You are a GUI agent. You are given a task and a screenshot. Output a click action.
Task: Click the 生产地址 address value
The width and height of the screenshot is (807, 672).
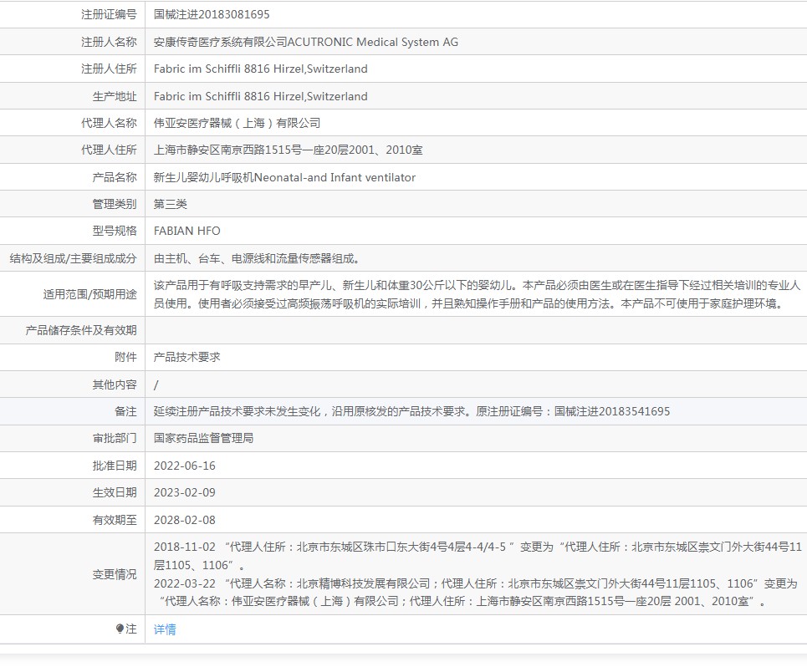pos(260,96)
